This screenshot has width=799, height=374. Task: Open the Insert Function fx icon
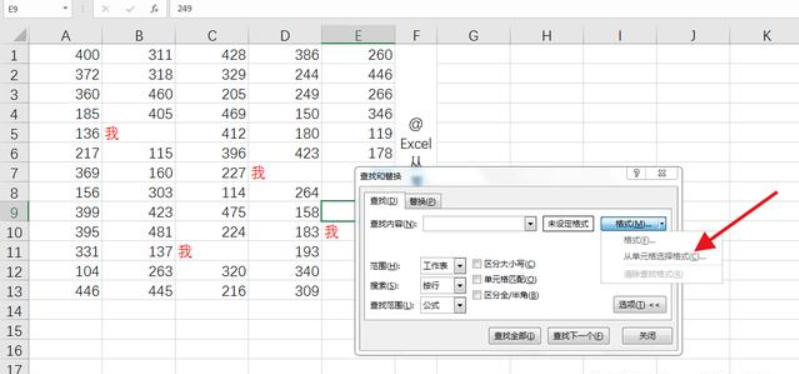[x=154, y=9]
